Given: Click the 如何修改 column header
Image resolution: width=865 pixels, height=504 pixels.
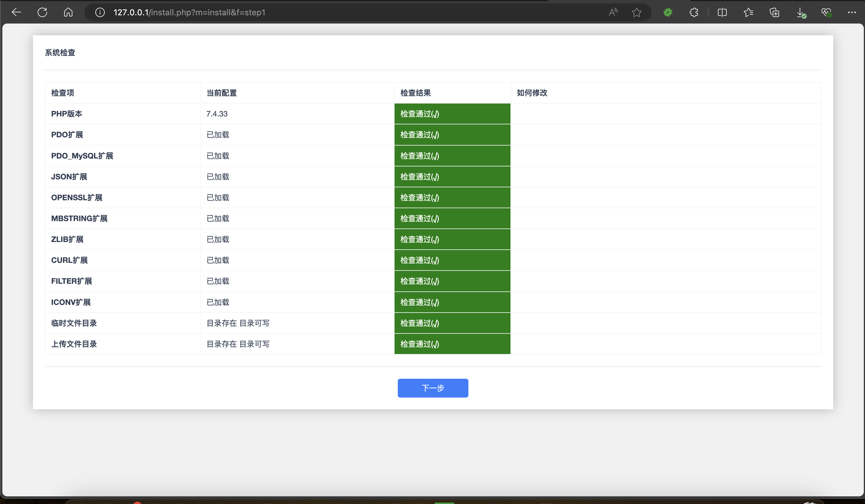Looking at the screenshot, I should [x=532, y=93].
